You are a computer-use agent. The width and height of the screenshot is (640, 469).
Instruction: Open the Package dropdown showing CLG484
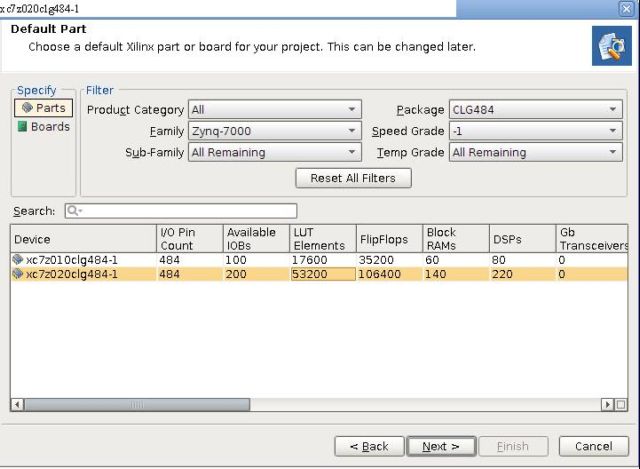click(x=536, y=109)
